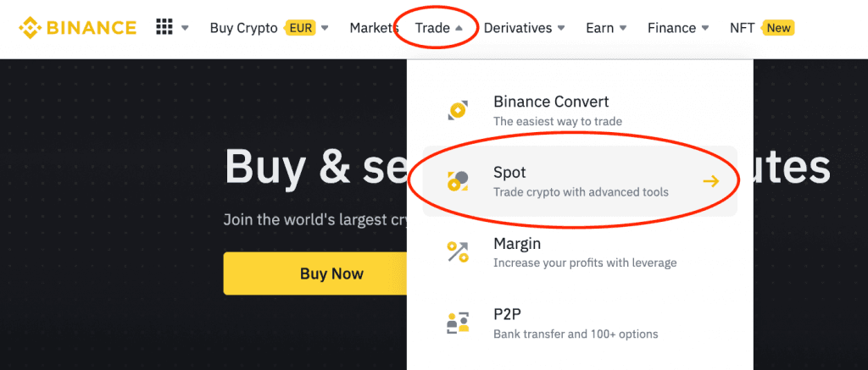This screenshot has height=370, width=868.
Task: Open the apps grid icon
Action: point(164,28)
